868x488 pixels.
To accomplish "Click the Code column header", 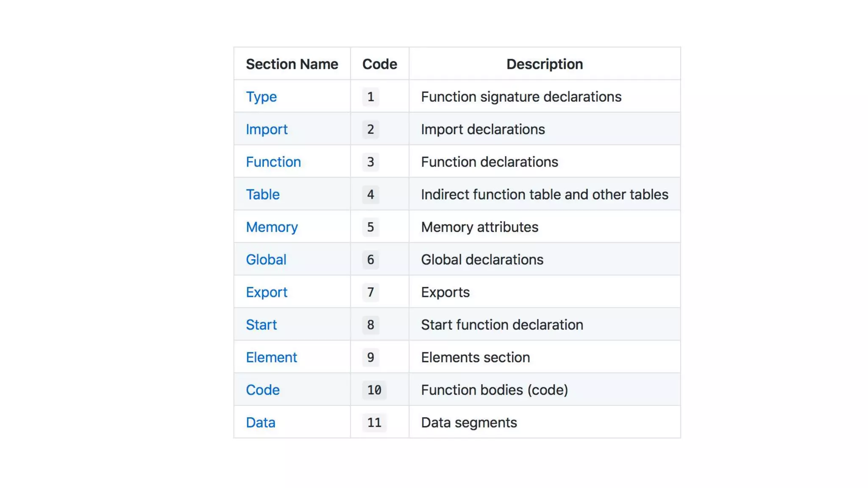I will coord(379,64).
